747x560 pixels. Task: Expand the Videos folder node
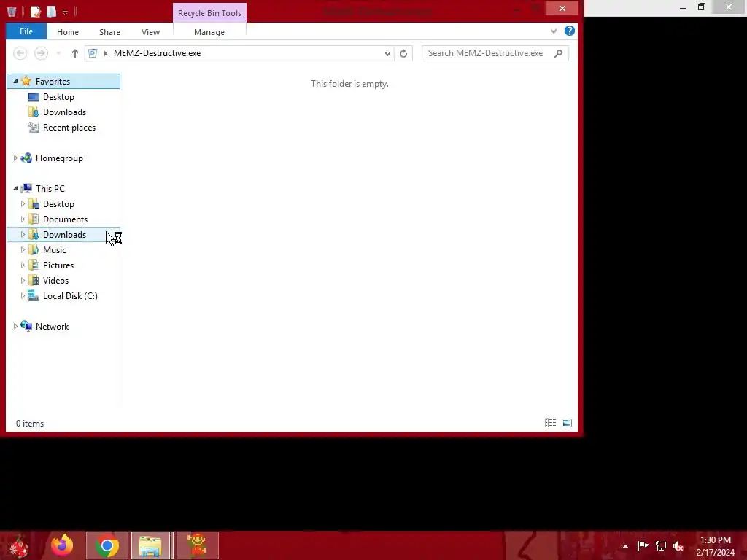click(x=23, y=281)
